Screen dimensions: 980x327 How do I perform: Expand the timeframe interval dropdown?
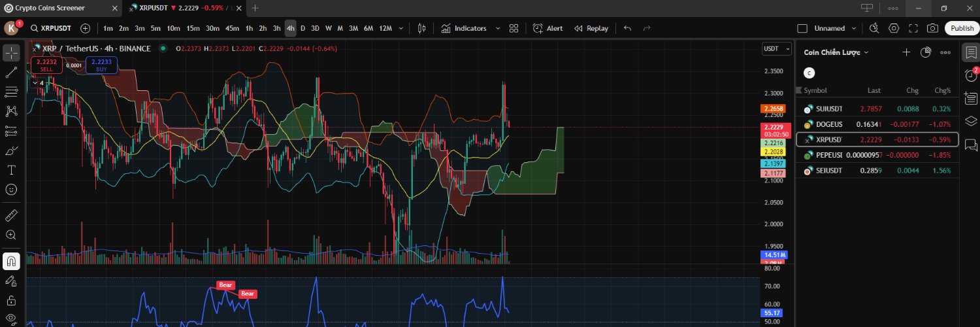coord(400,28)
